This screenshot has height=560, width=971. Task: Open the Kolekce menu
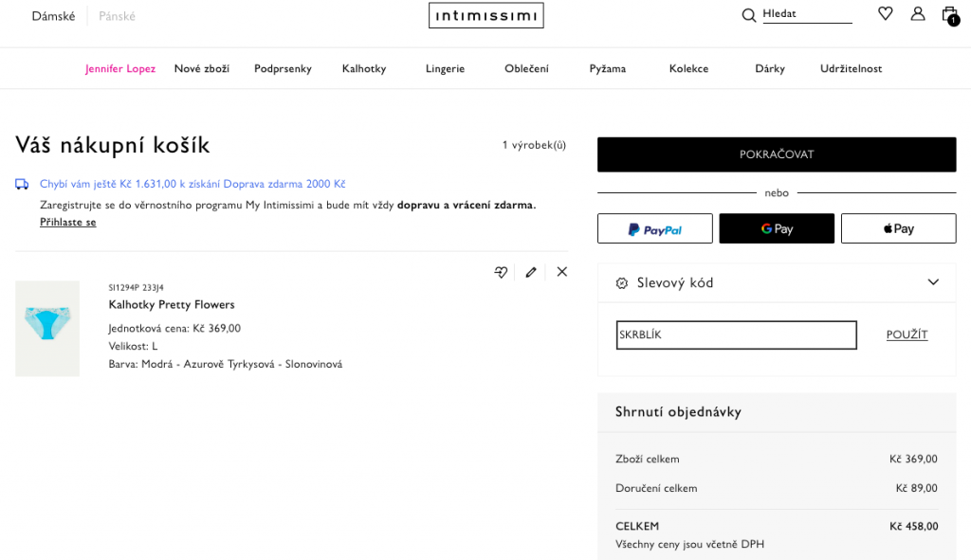click(688, 68)
